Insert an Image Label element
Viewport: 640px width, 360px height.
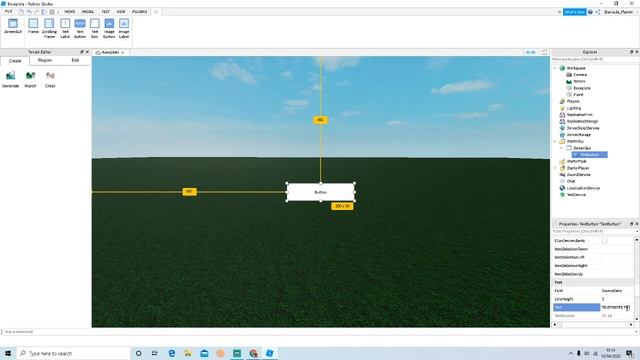[124, 28]
